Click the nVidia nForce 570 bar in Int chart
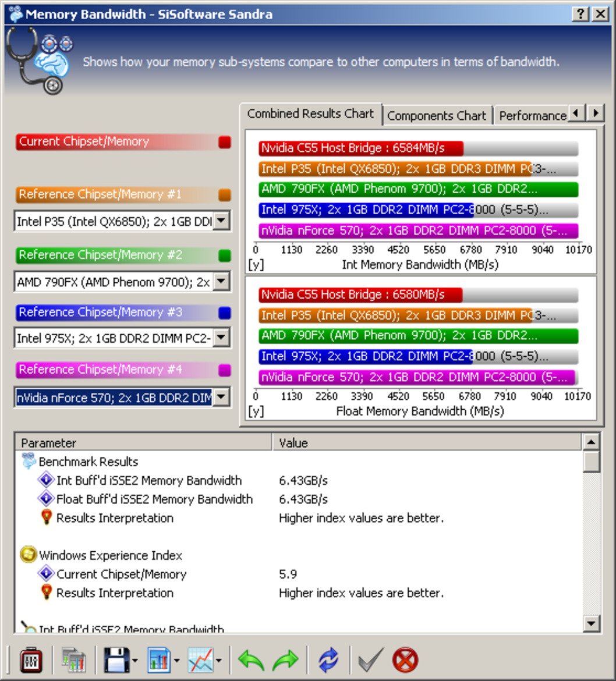The height and width of the screenshot is (681, 616). [419, 230]
